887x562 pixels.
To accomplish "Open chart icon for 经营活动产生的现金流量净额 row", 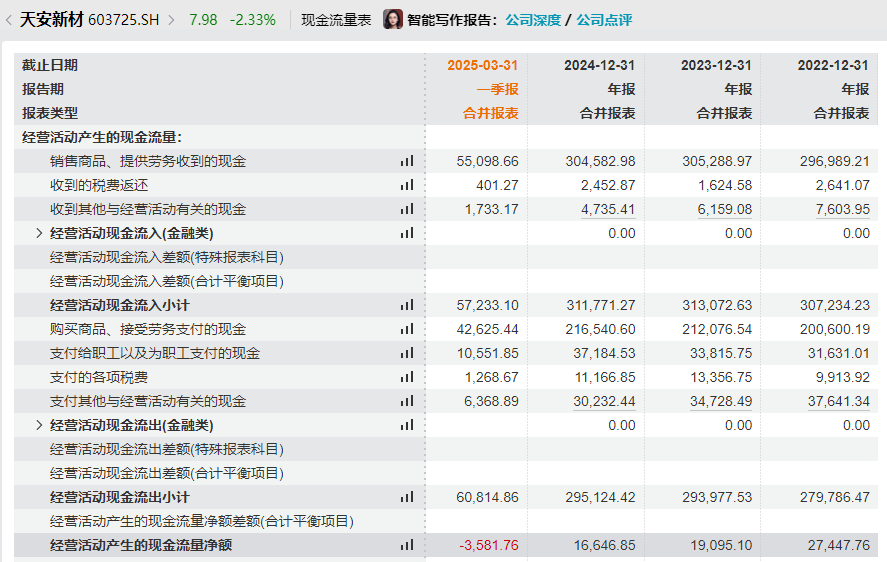I will click(x=407, y=545).
